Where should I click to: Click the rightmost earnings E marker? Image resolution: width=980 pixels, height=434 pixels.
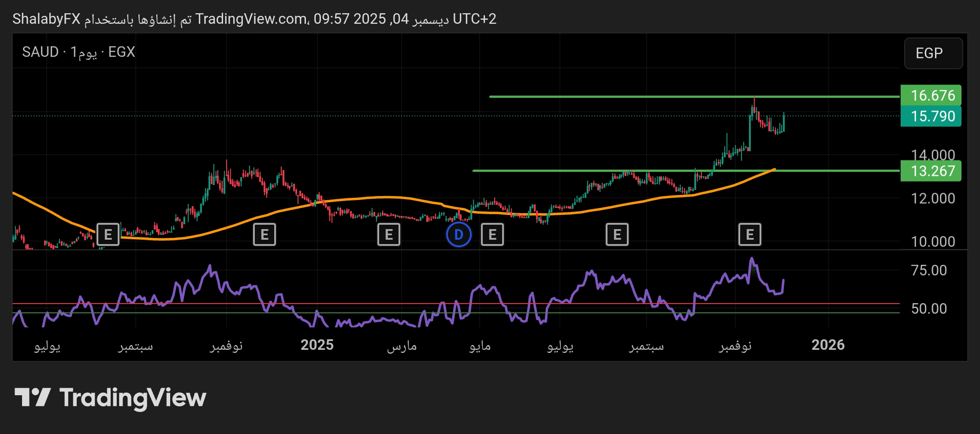(749, 234)
